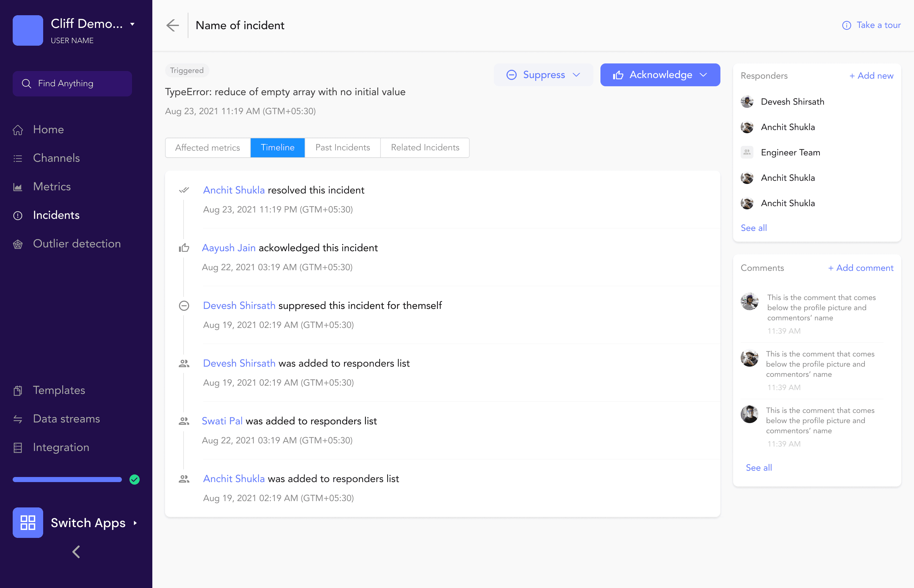The width and height of the screenshot is (914, 588).
Task: Open the Outlier detection sidebar icon
Action: (17, 244)
